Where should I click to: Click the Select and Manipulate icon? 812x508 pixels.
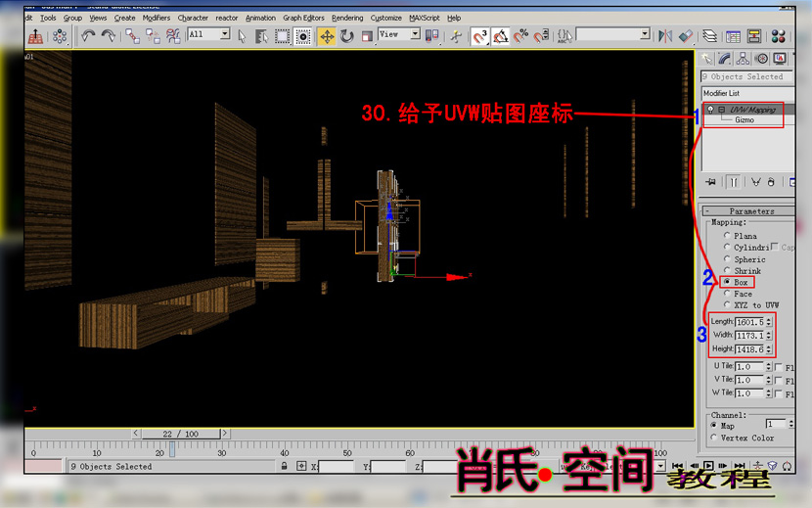pyautogui.click(x=456, y=36)
